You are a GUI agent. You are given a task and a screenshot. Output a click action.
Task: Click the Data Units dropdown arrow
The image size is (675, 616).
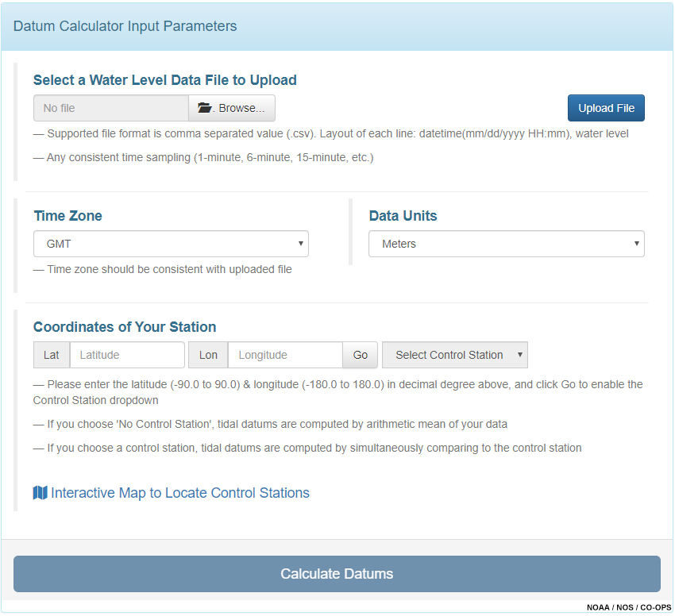(637, 243)
